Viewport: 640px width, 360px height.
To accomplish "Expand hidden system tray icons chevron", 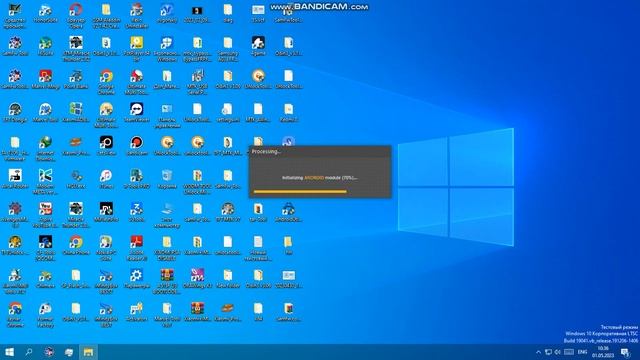I will click(x=538, y=352).
